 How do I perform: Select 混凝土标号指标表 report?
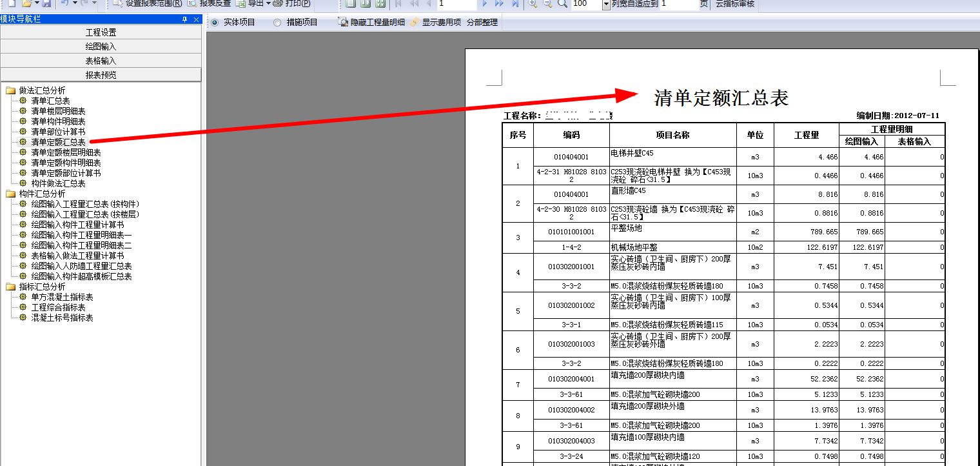tap(62, 318)
